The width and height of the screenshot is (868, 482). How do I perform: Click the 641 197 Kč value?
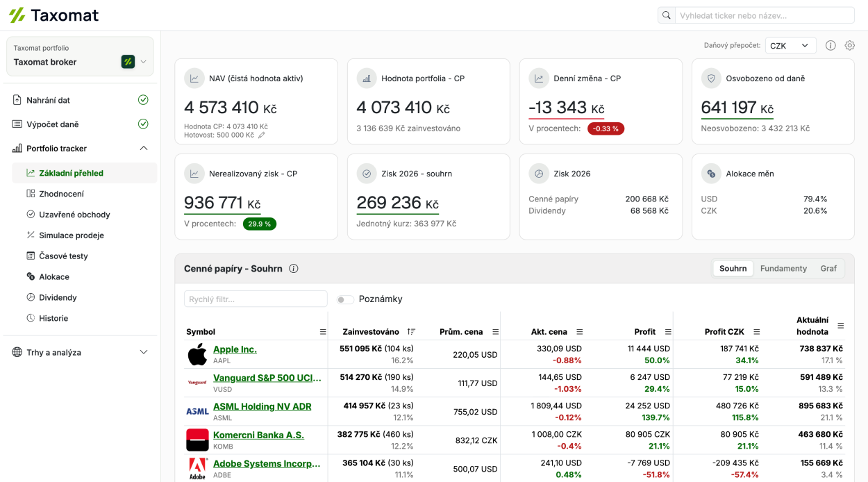(x=737, y=108)
